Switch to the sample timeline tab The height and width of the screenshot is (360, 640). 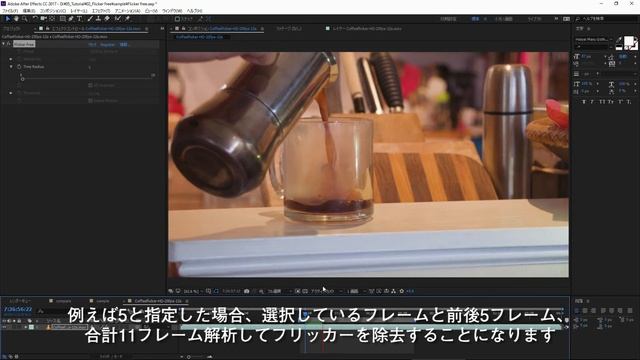pos(103,301)
